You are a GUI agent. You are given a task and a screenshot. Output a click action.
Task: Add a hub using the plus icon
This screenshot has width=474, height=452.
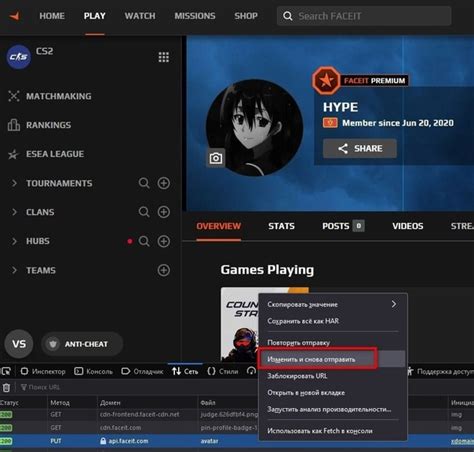pos(164,241)
